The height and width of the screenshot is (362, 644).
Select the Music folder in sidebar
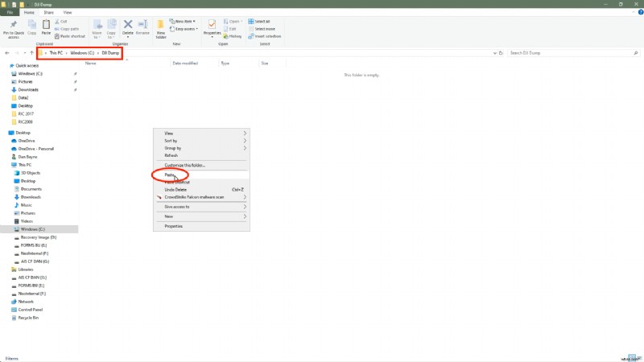27,205
